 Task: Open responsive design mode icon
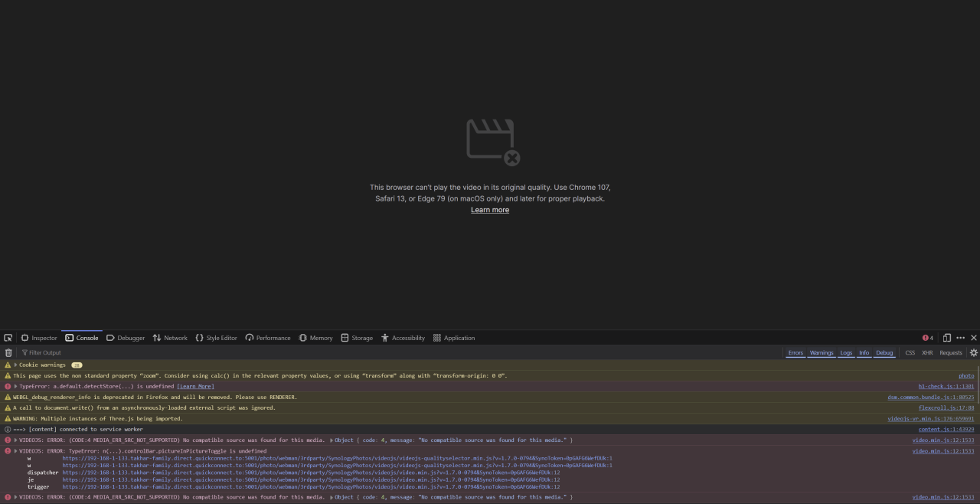[x=946, y=338]
